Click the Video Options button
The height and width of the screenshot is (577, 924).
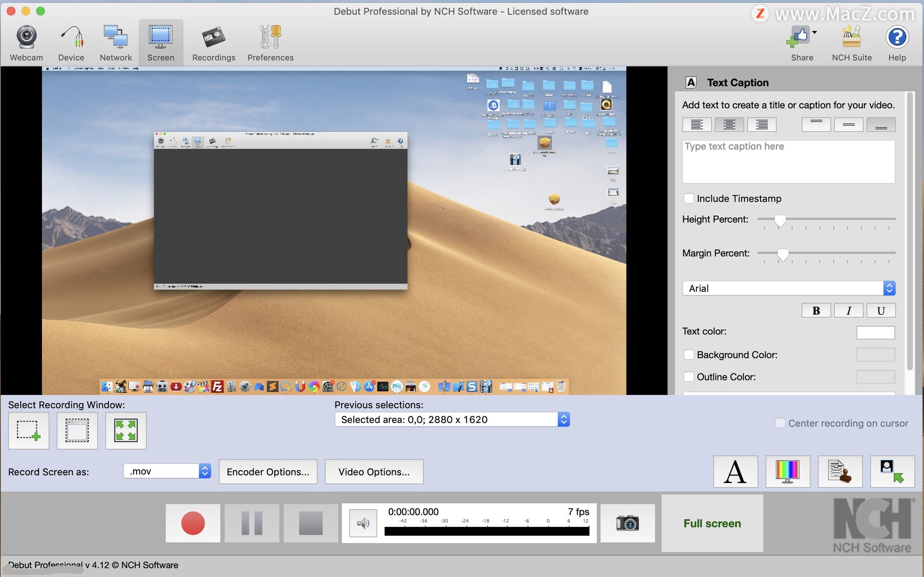coord(374,472)
